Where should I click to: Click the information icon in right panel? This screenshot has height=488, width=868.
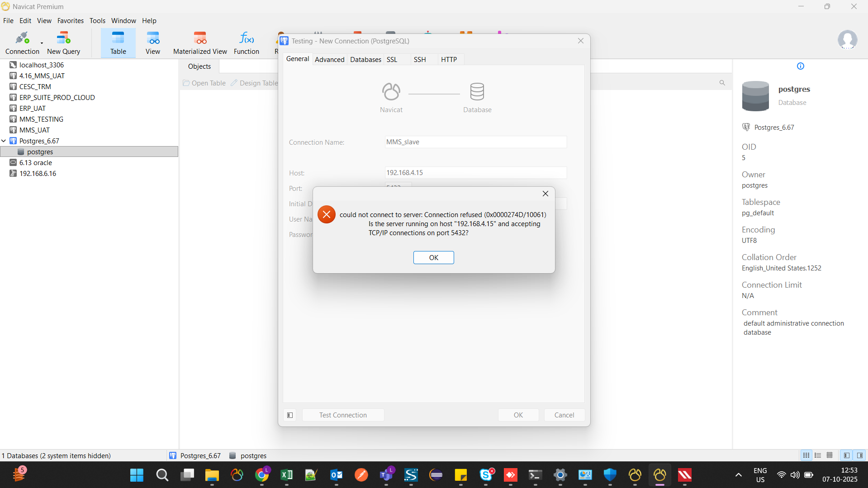(800, 66)
